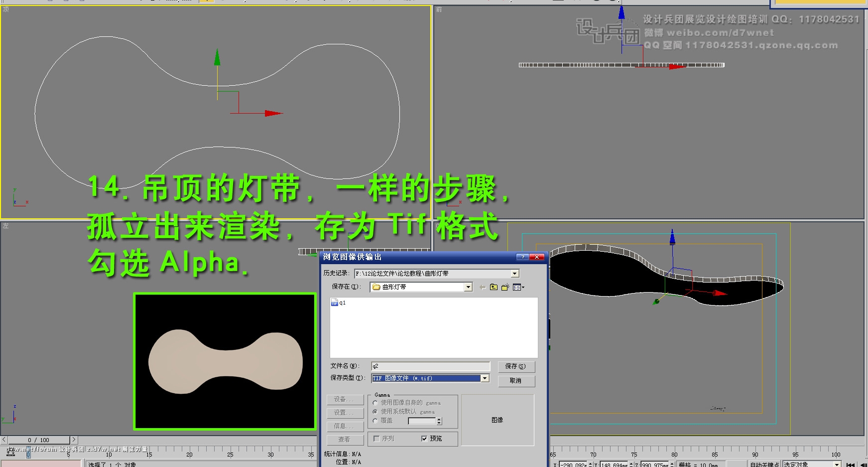Toggle the Auto Key (自动关键点) button
Viewport: 868px width, 467px height.
[x=764, y=465]
